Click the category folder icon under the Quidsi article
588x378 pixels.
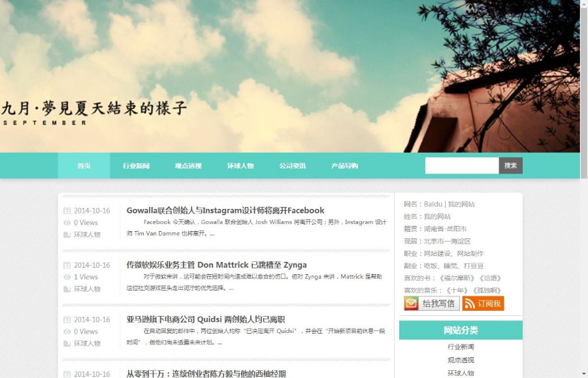point(67,343)
